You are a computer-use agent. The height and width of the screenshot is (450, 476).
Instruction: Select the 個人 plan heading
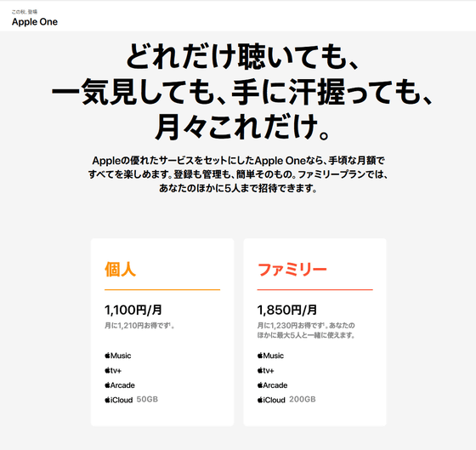[120, 269]
